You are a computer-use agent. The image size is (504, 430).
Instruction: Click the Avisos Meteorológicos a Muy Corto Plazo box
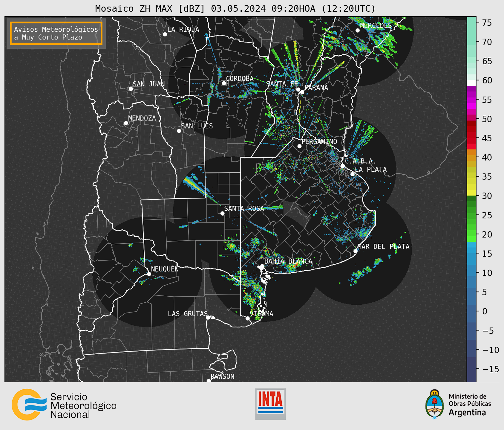click(56, 33)
